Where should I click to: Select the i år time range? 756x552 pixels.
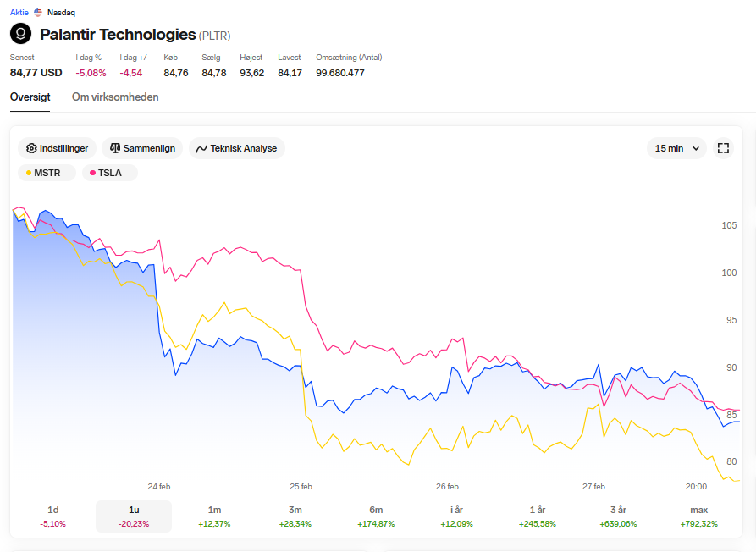(456, 516)
